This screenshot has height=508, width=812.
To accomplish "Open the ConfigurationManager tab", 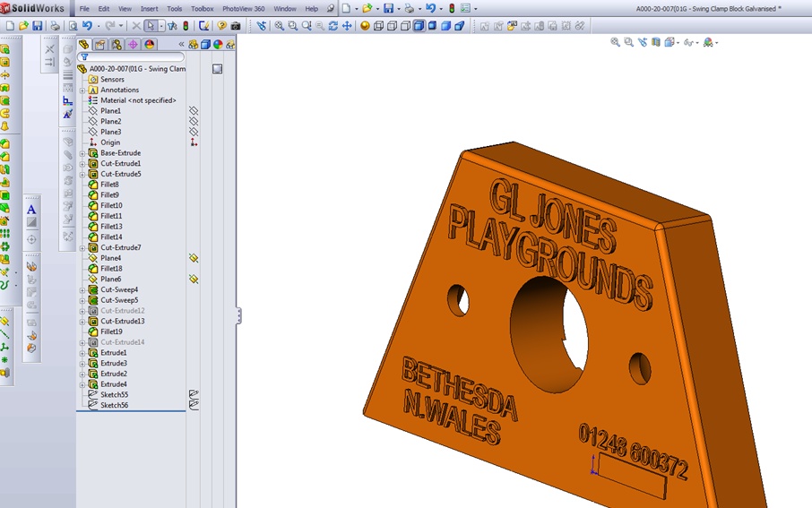I will coord(117,45).
